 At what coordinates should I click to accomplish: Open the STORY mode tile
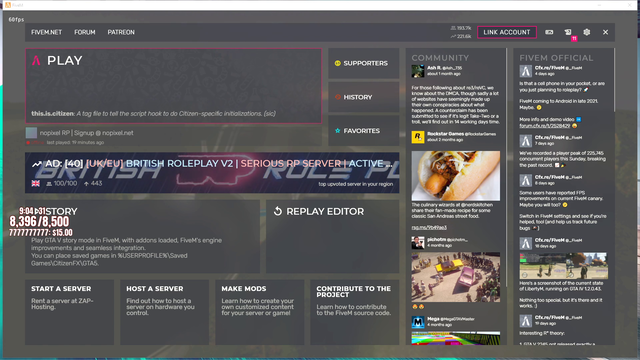[142, 236]
